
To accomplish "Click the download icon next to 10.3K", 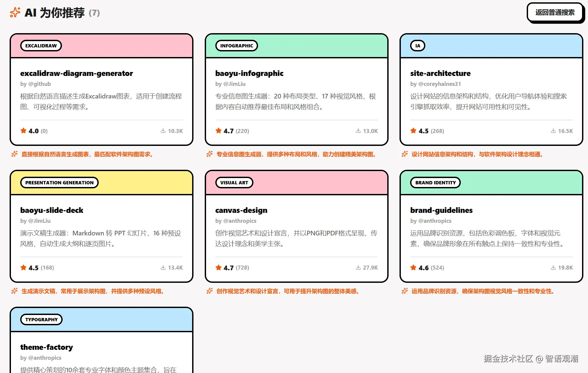I will point(163,131).
